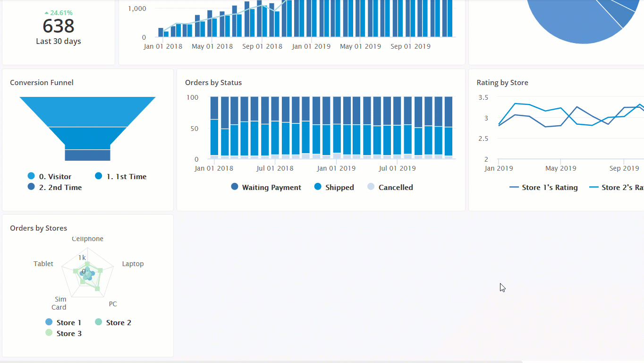Viewport: 644px width, 363px height.
Task: Toggle the '0. Visitor' funnel legend marker
Action: pos(31,176)
